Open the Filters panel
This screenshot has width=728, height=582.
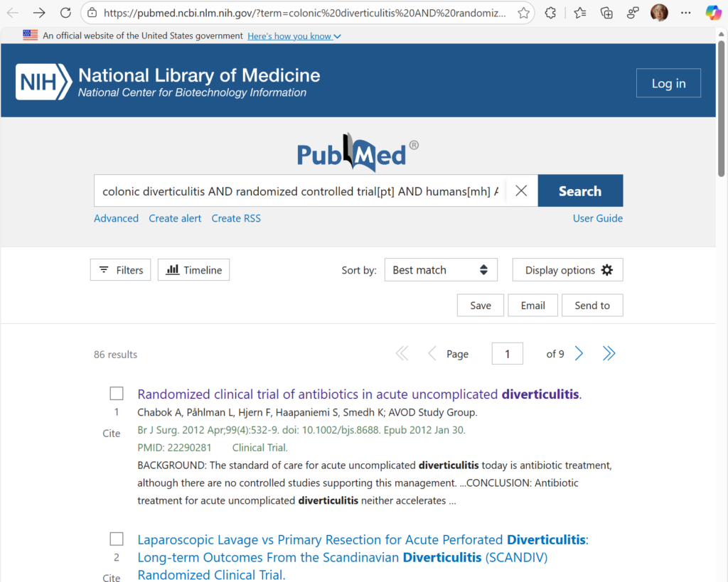coord(120,270)
